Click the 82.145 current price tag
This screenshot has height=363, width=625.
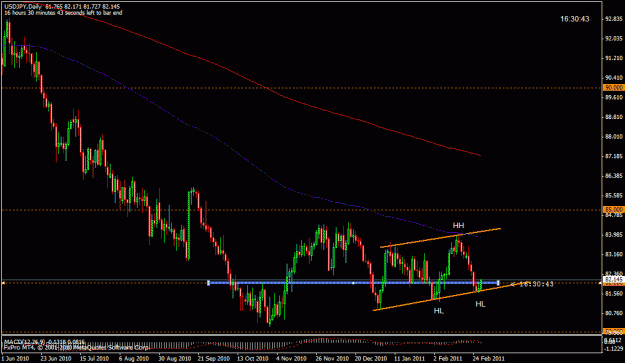point(614,280)
